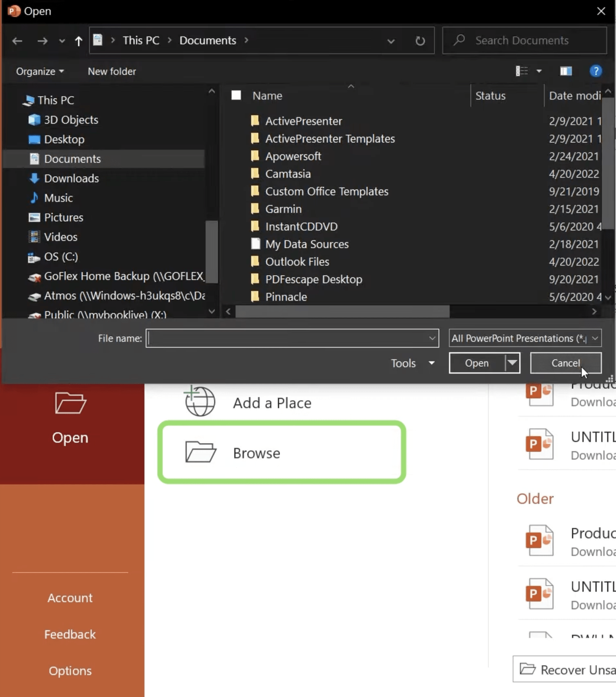Sort by Status column header
The height and width of the screenshot is (697, 616).
coord(490,95)
